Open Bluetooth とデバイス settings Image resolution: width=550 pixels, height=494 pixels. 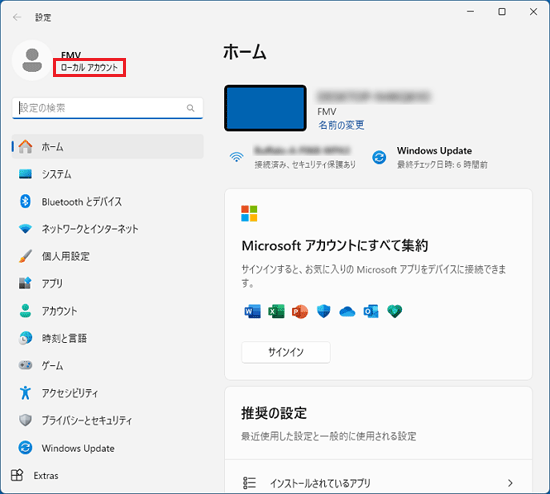[108, 201]
